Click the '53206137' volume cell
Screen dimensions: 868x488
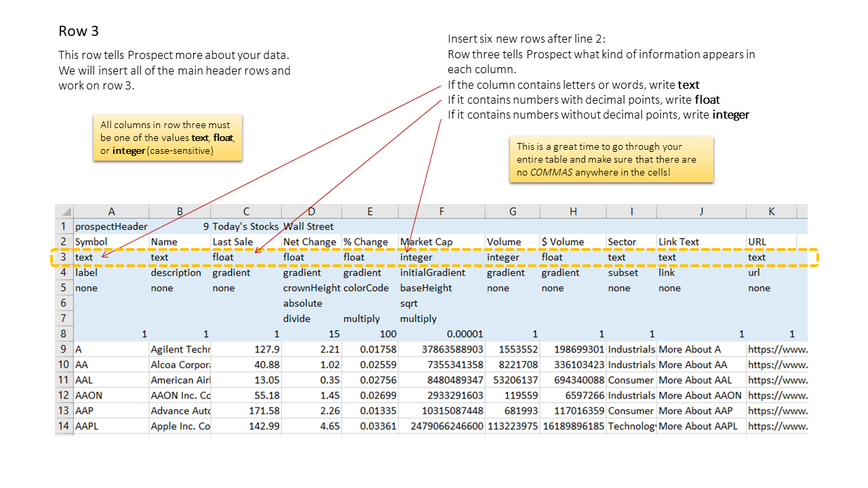pos(512,380)
